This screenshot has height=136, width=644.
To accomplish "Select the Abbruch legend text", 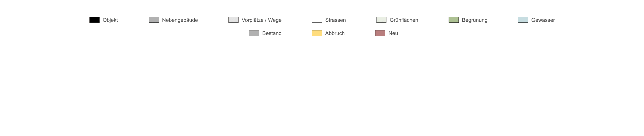I will click(x=335, y=33).
